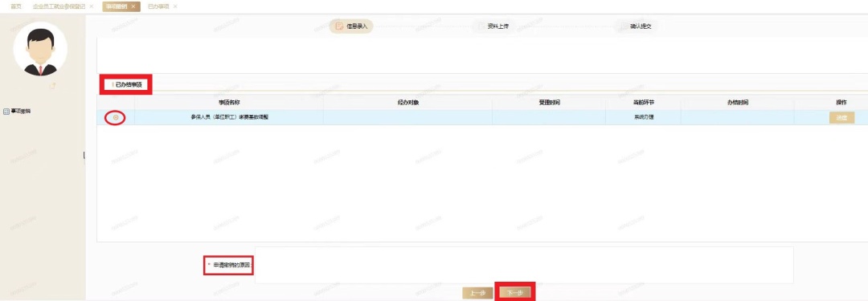
Task: Close the 事项撤销 active tab
Action: point(133,6)
